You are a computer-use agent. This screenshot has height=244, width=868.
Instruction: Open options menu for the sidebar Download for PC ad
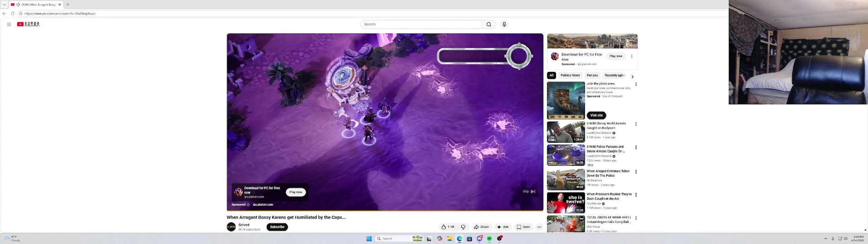(632, 56)
